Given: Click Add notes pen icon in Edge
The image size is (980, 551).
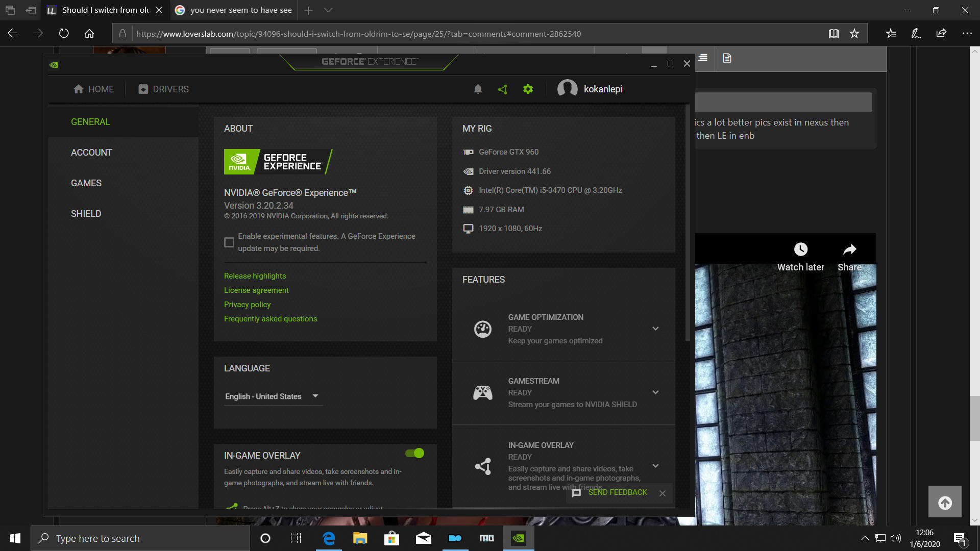Looking at the screenshot, I should coord(916,34).
